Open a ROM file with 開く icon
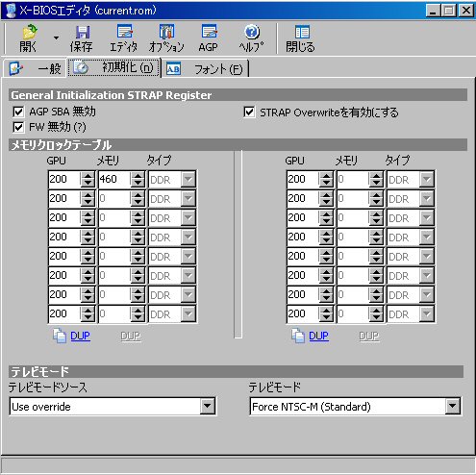476x475 pixels. 29,38
